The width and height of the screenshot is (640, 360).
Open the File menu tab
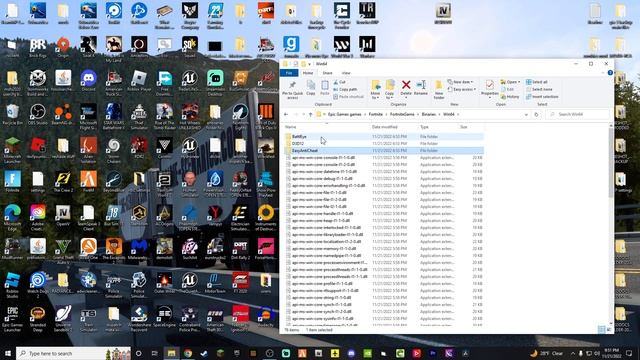coord(289,73)
